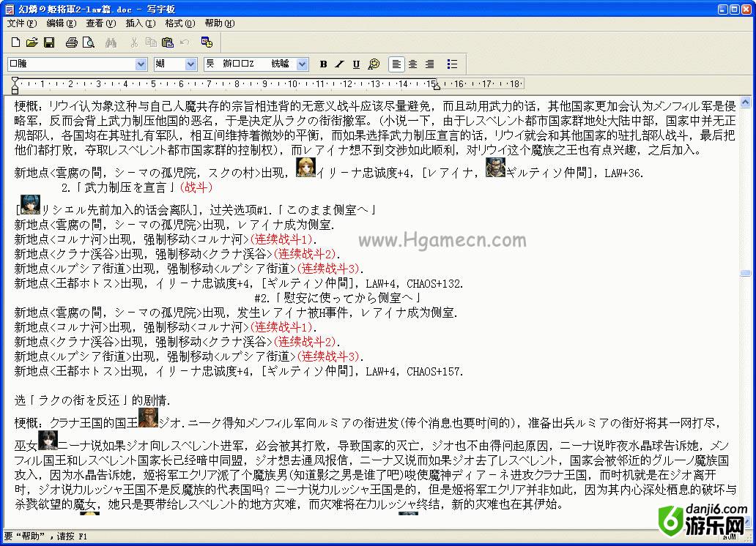Click the line 选「ラクの街を反还」的剧情
This screenshot has width=756, height=546.
point(92,400)
